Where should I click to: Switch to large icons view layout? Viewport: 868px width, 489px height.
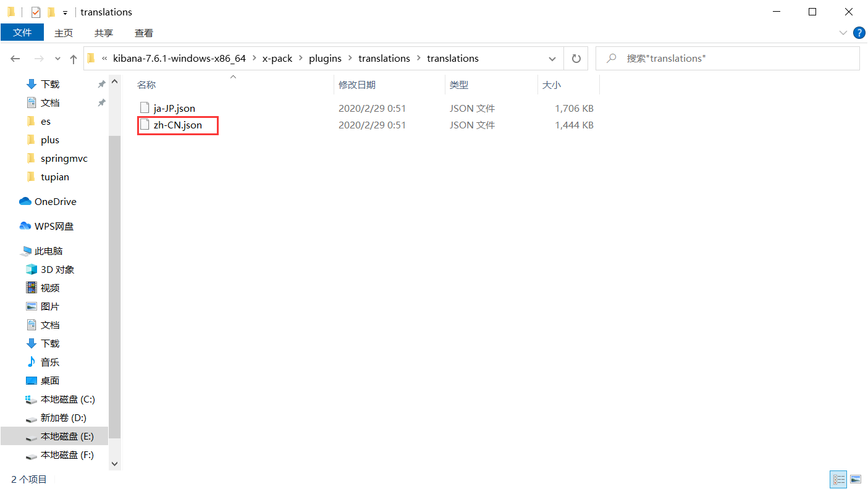(856, 479)
